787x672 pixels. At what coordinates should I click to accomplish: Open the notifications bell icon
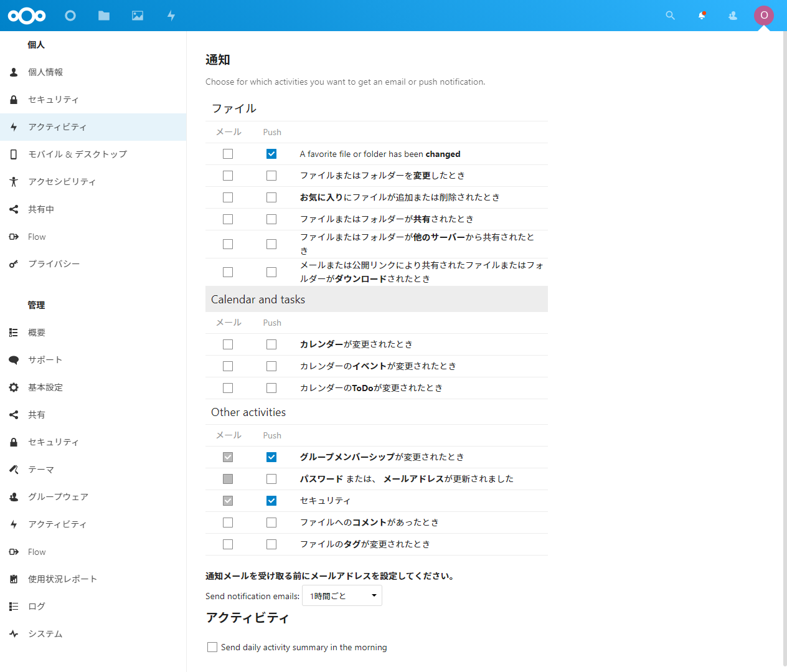pos(702,16)
